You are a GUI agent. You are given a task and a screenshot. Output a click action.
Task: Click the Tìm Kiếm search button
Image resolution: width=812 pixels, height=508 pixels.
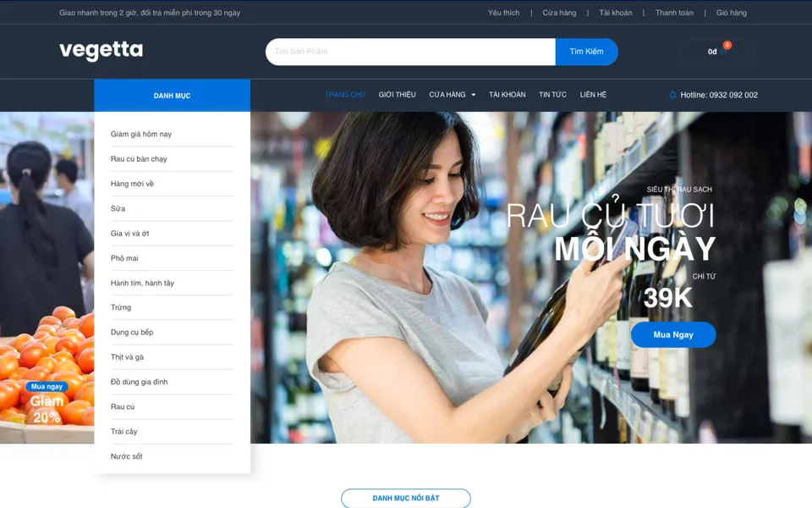[587, 52]
